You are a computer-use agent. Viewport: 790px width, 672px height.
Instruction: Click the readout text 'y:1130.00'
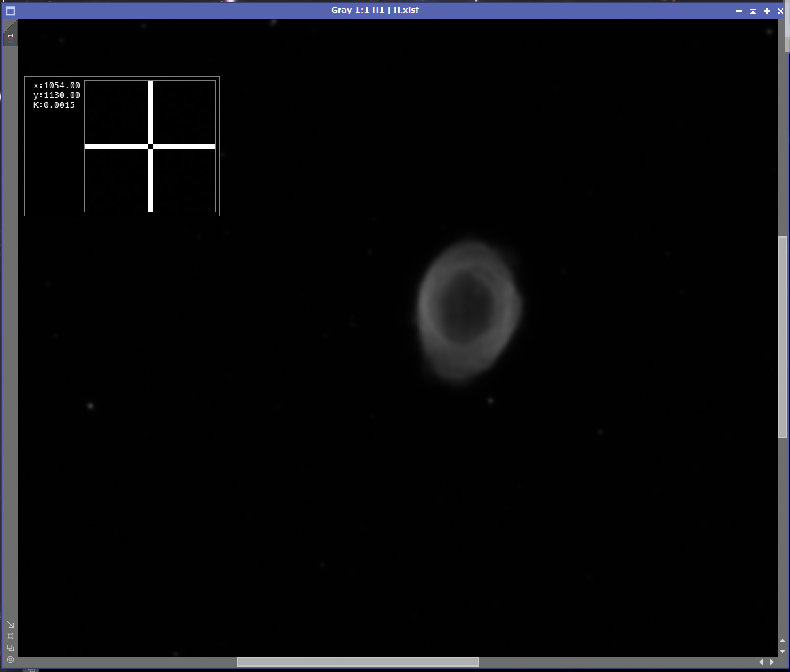pos(57,95)
